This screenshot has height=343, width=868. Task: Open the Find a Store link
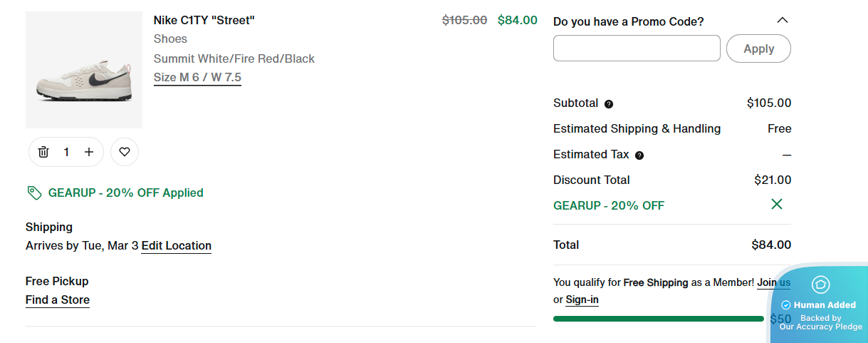click(58, 300)
